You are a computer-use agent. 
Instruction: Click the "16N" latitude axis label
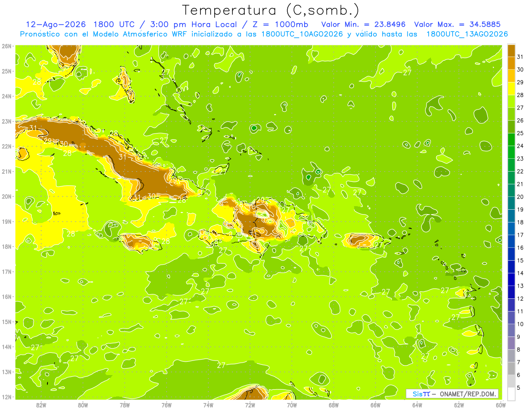click(7, 297)
